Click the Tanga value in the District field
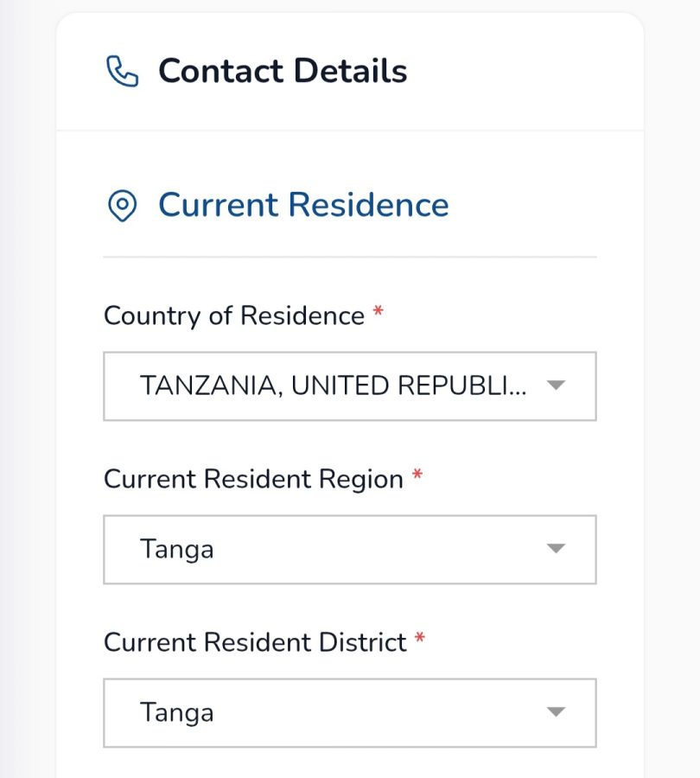 176,713
